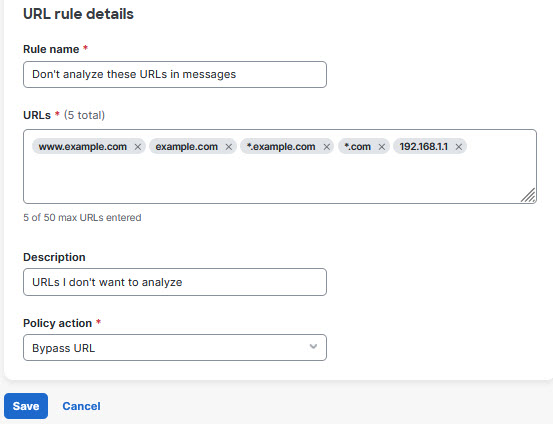Select the www.example.com chip text
Screen dimensions: 553x424
pos(83,147)
